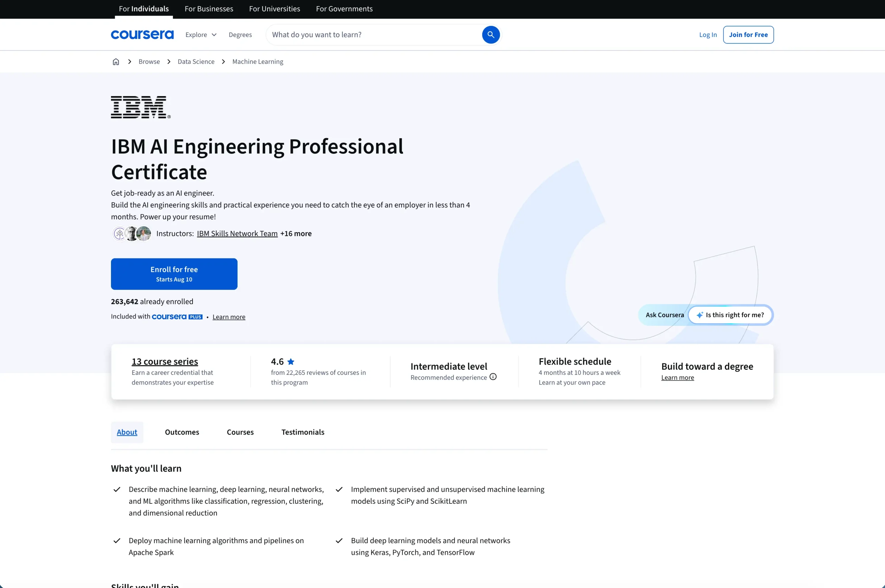Open Recommended experience info icon
885x588 pixels.
(x=493, y=377)
